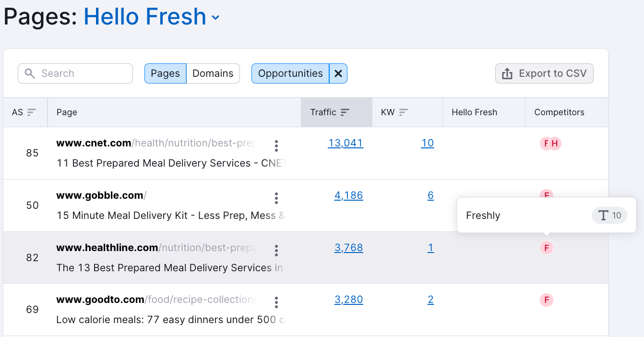Click the AS score 69
The height and width of the screenshot is (337, 644).
(32, 310)
